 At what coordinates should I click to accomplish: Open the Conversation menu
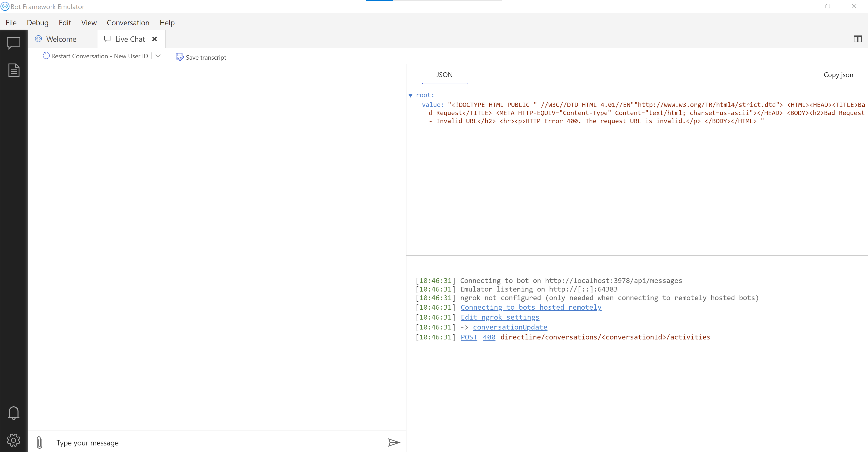pyautogui.click(x=128, y=23)
